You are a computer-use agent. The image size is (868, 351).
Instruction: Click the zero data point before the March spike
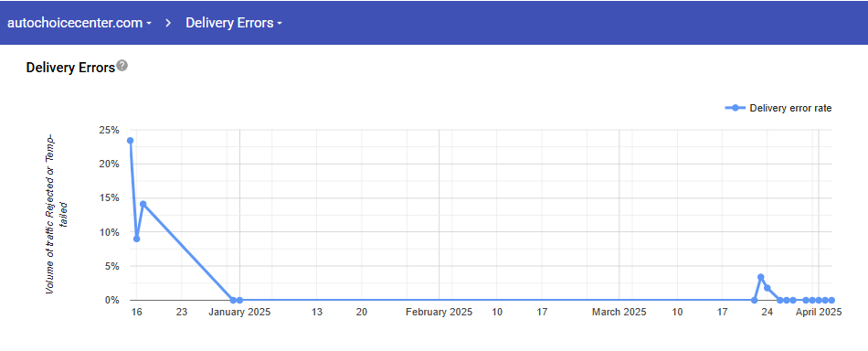754,300
